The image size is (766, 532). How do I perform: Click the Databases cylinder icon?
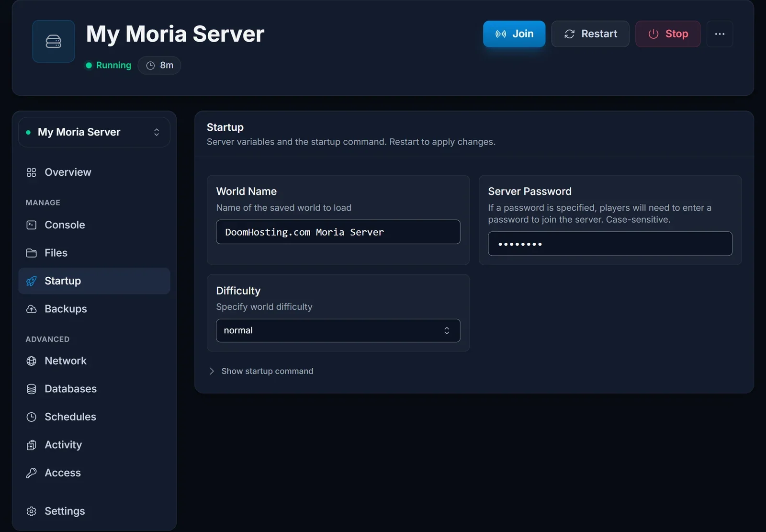pyautogui.click(x=32, y=389)
